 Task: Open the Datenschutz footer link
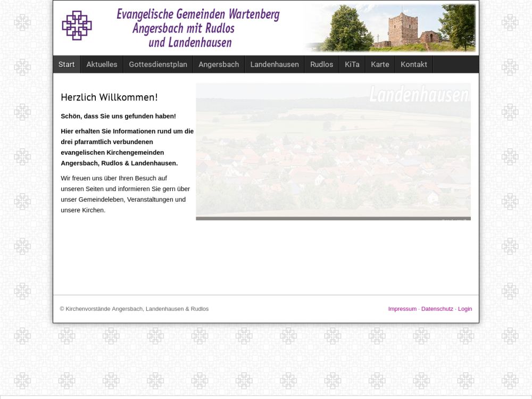[437, 309]
